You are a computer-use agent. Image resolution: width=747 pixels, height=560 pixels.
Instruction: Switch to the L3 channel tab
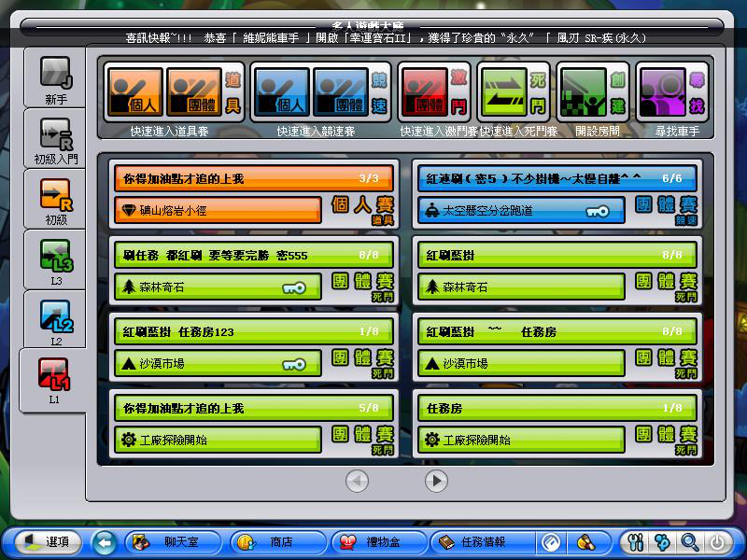(x=55, y=261)
